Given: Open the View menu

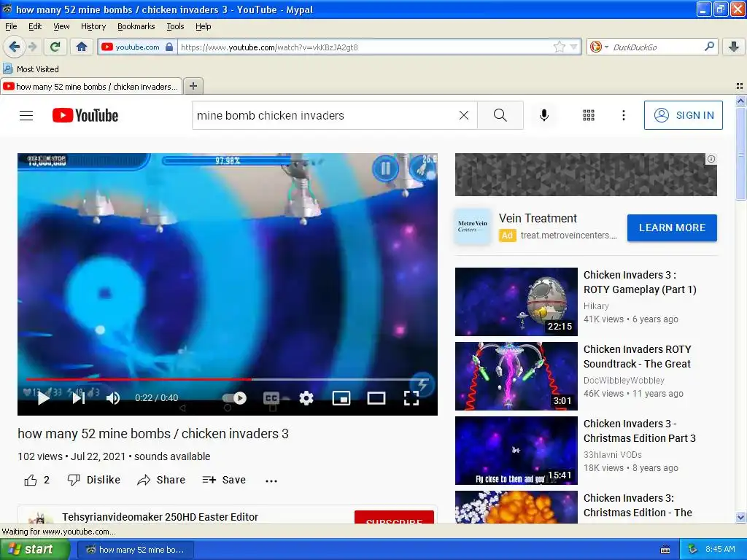Looking at the screenshot, I should [61, 26].
